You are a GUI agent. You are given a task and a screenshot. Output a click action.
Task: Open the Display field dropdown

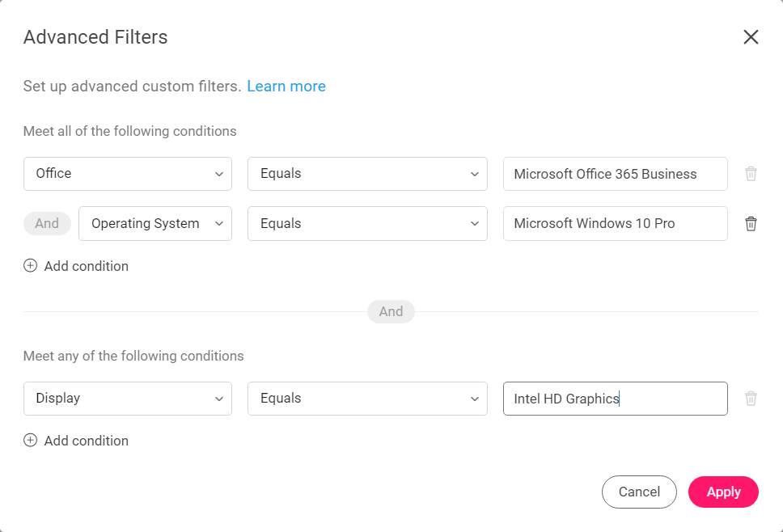tap(128, 399)
